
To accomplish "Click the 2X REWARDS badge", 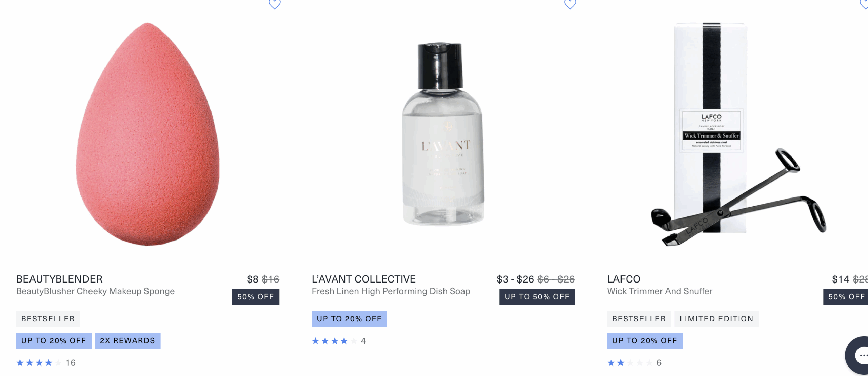I will [127, 341].
